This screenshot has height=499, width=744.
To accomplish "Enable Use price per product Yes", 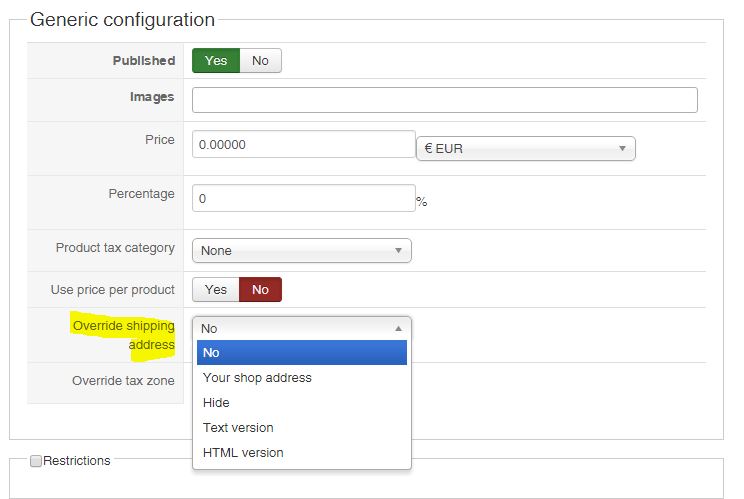I will pos(216,290).
